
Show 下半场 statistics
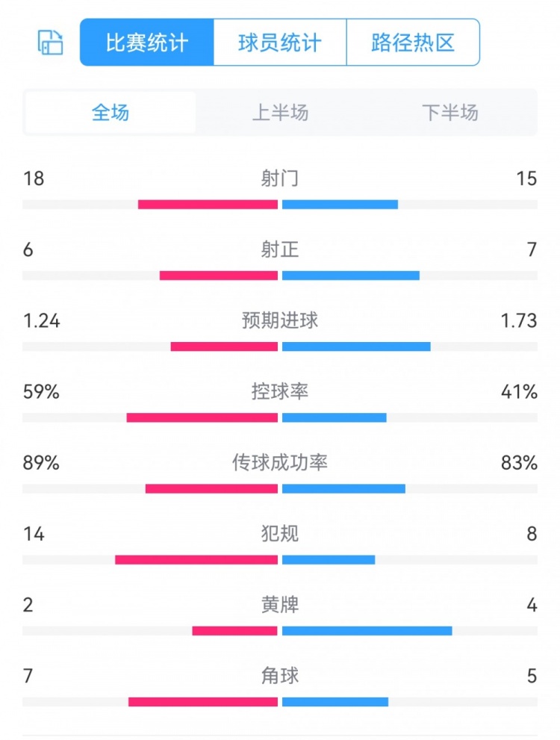click(449, 113)
